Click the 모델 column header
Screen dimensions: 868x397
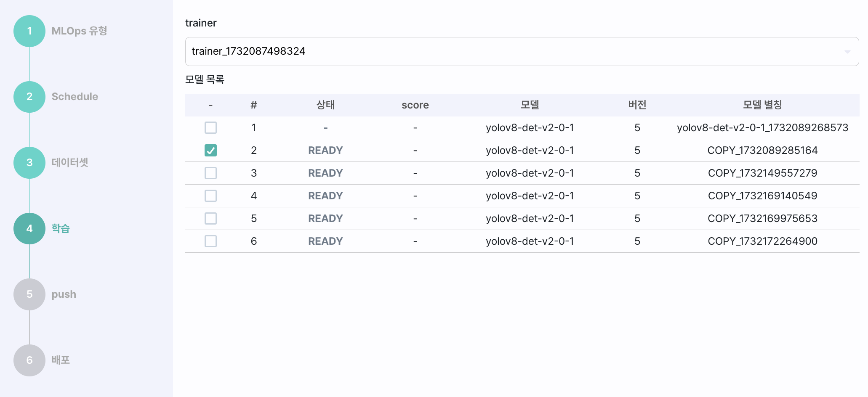coord(530,105)
